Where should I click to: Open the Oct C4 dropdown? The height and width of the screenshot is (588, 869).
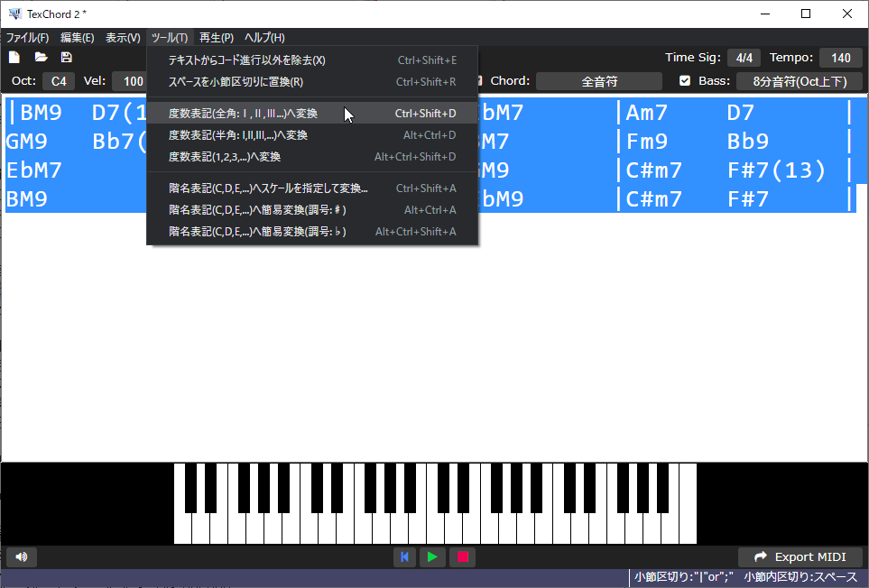pyautogui.click(x=59, y=81)
